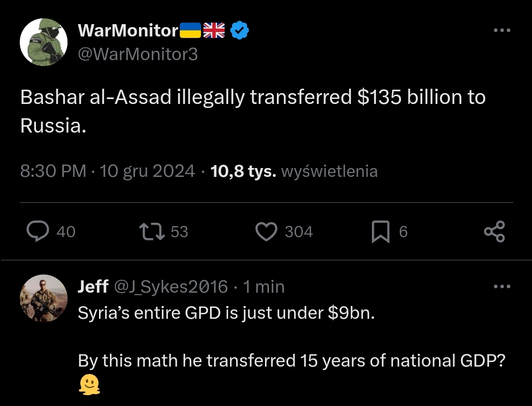Retweet the WarMonitor post
Image resolution: width=532 pixels, height=406 pixels.
pyautogui.click(x=152, y=232)
